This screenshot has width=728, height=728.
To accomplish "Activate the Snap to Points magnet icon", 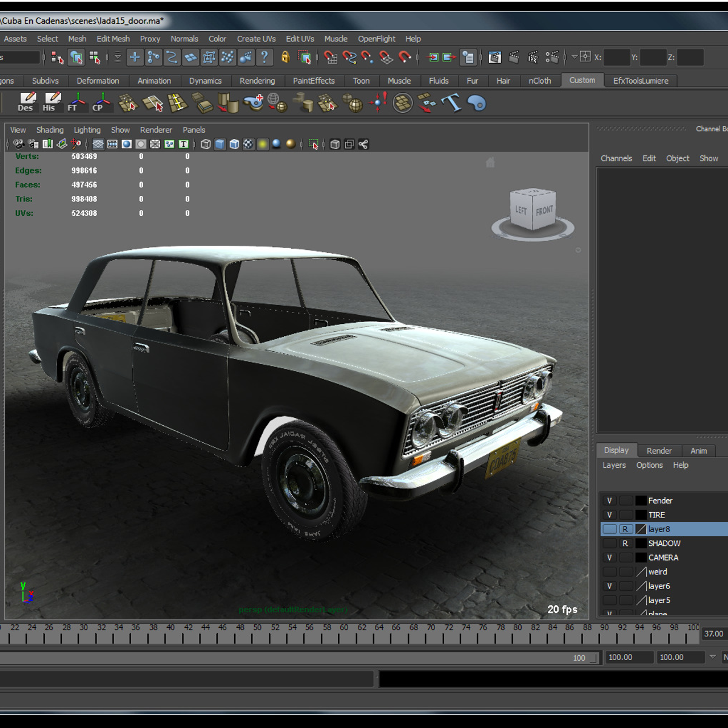I will [x=368, y=57].
